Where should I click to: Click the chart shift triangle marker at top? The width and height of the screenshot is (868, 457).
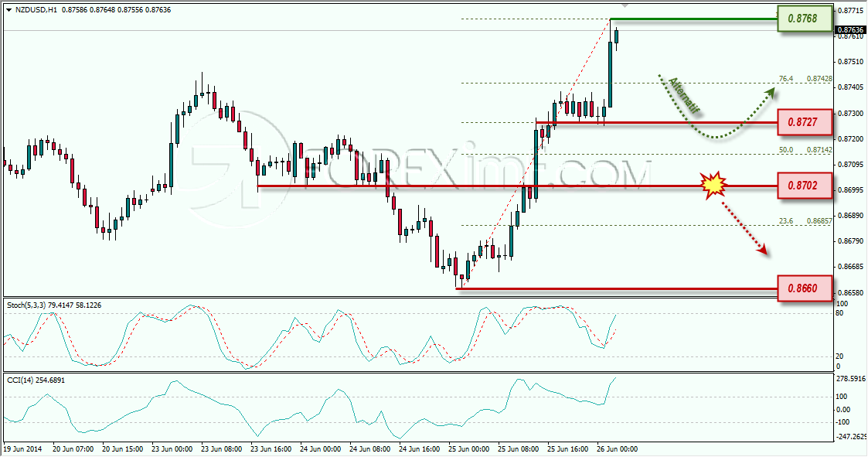click(625, 5)
